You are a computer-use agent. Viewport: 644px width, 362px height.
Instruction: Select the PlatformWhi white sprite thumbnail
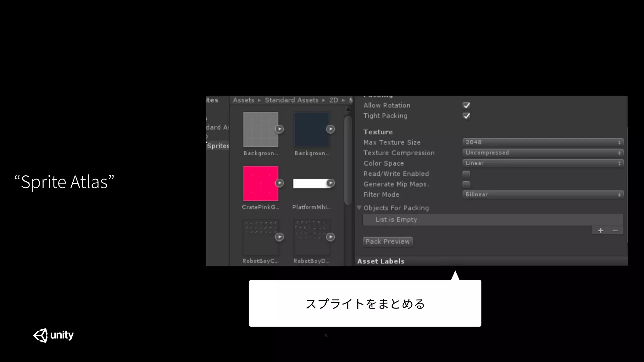click(x=312, y=184)
